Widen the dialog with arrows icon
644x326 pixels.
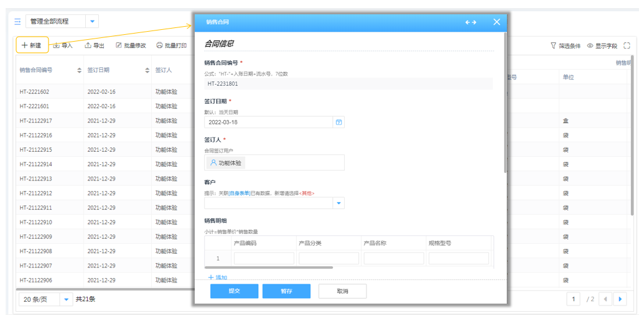tap(470, 22)
